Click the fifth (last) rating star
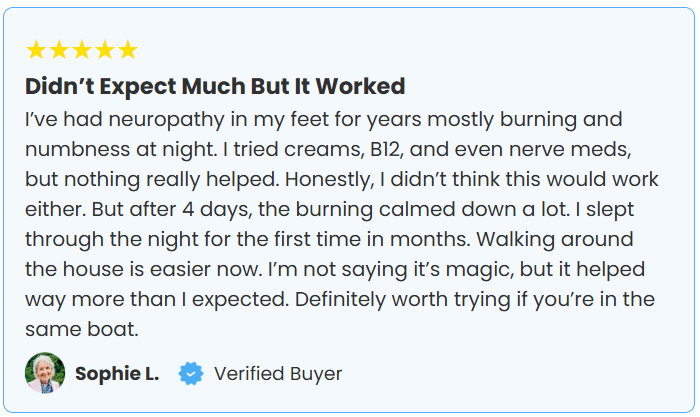Image resolution: width=700 pixels, height=417 pixels. (x=127, y=50)
